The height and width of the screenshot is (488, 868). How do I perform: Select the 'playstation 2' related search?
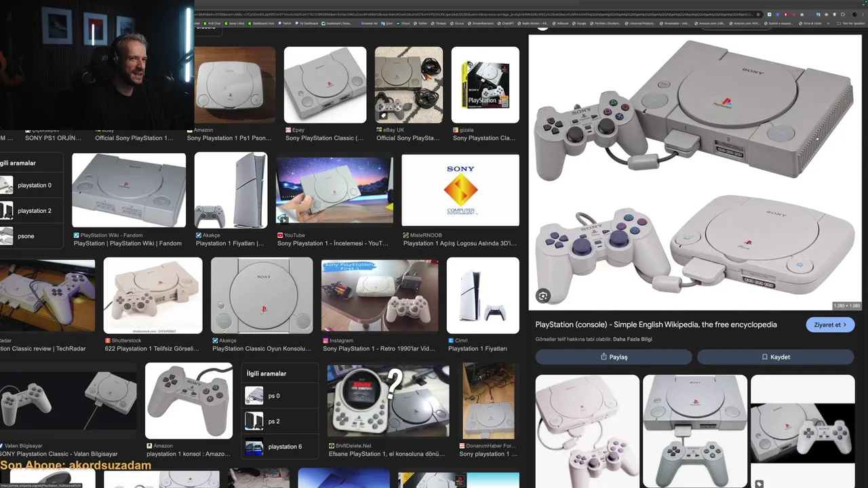[32, 211]
